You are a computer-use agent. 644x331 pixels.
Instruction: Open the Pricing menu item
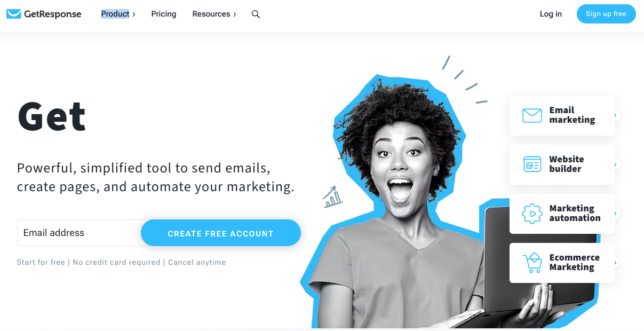pos(164,14)
